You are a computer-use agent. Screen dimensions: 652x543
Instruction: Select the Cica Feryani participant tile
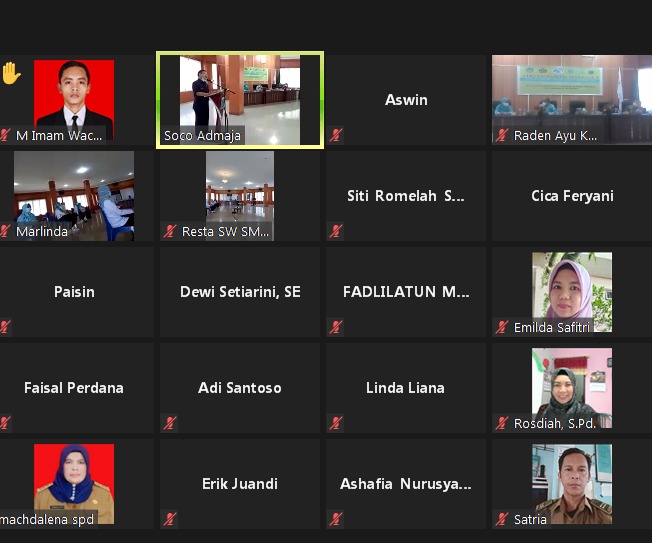coord(572,196)
